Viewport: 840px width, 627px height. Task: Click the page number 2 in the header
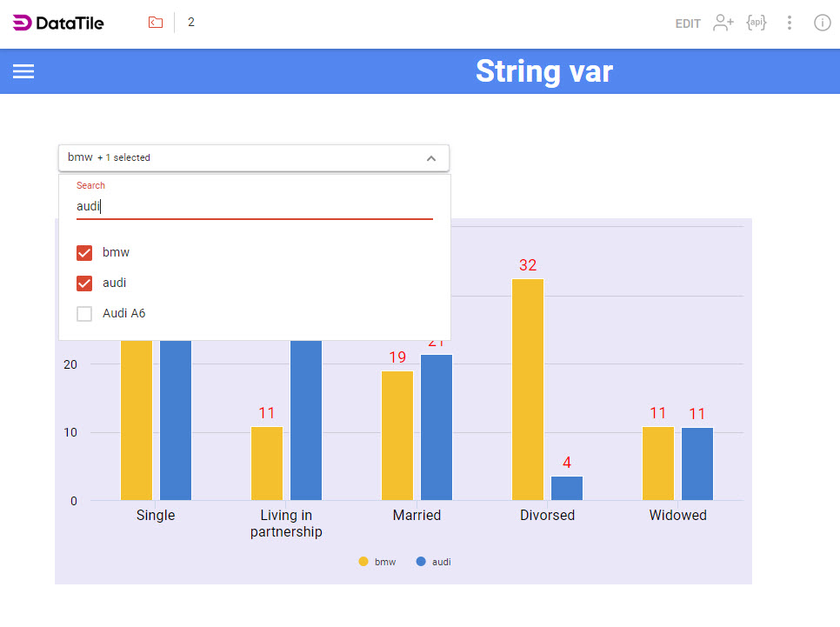(x=191, y=22)
